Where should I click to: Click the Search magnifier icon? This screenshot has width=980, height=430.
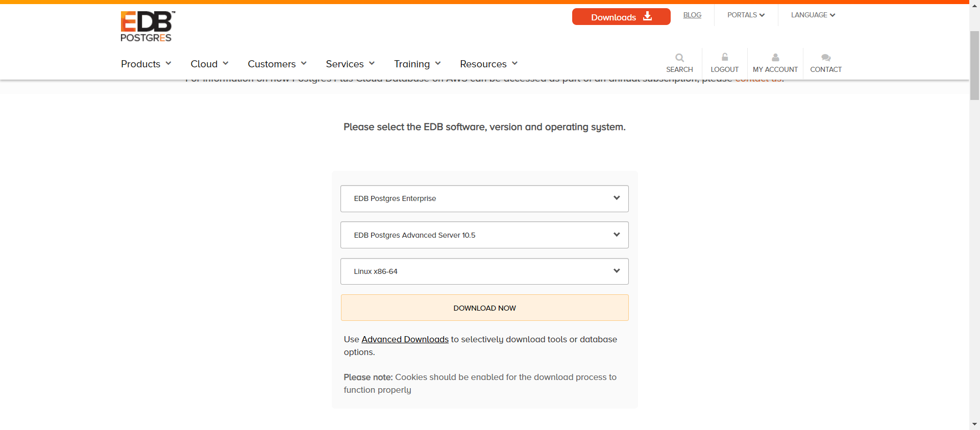tap(679, 58)
